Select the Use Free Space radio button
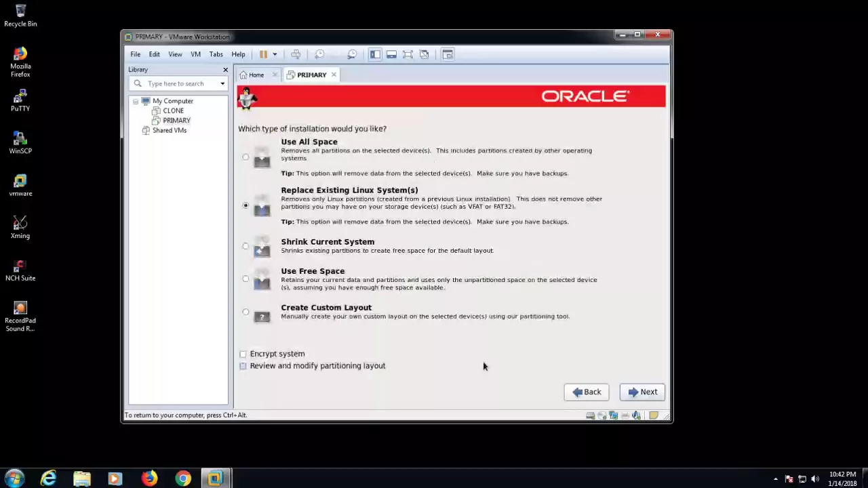Screen dimensions: 868x488 tap(245, 279)
